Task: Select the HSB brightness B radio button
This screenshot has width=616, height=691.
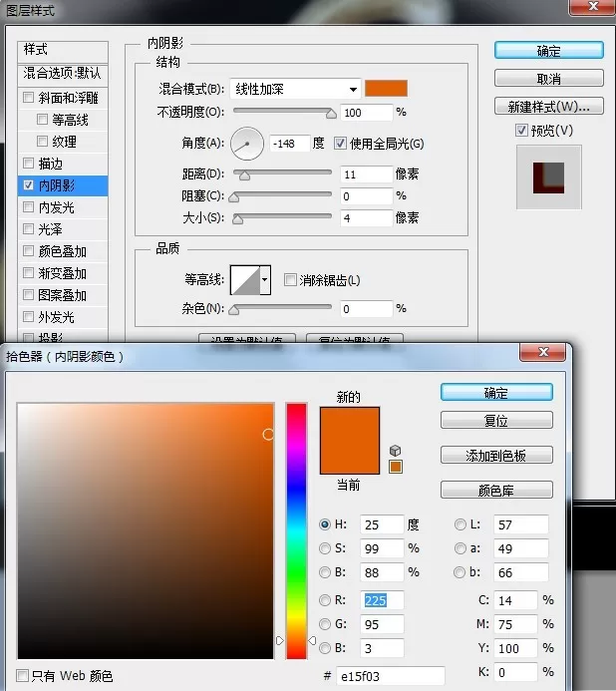Action: (325, 572)
